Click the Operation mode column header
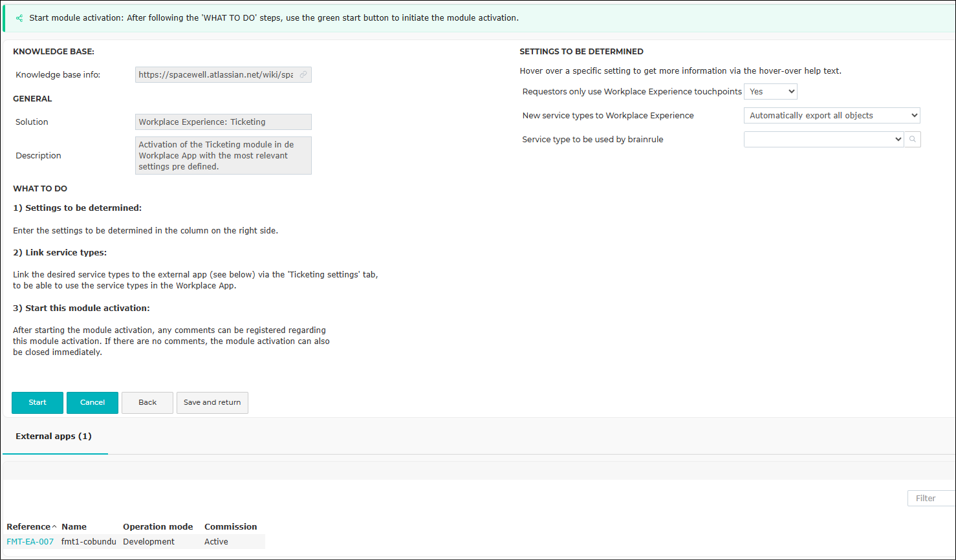Viewport: 956px width, 560px height. click(x=158, y=527)
